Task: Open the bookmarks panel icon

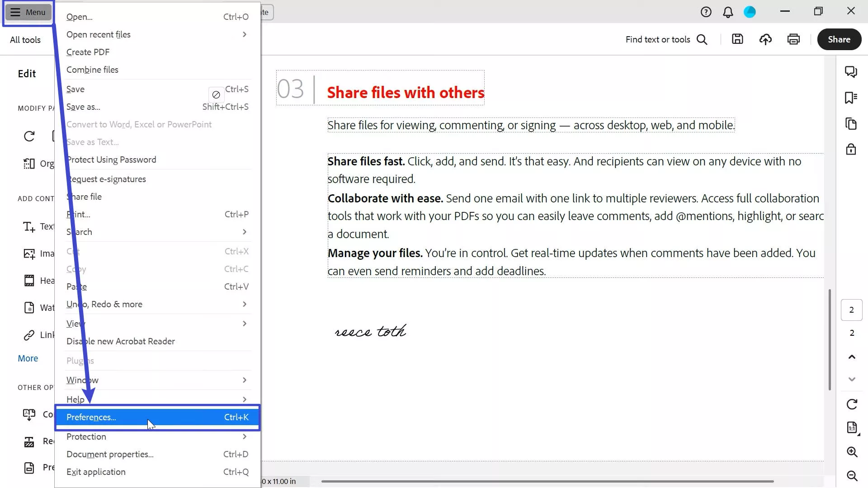Action: [x=851, y=98]
